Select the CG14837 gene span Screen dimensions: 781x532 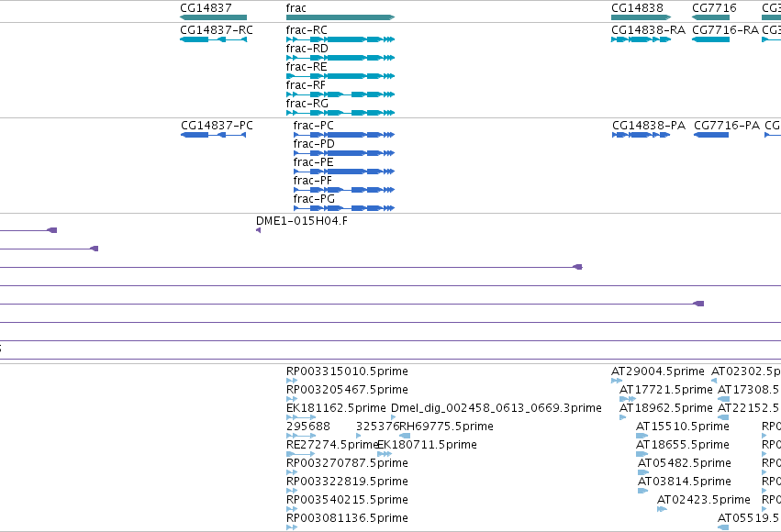coord(213,17)
